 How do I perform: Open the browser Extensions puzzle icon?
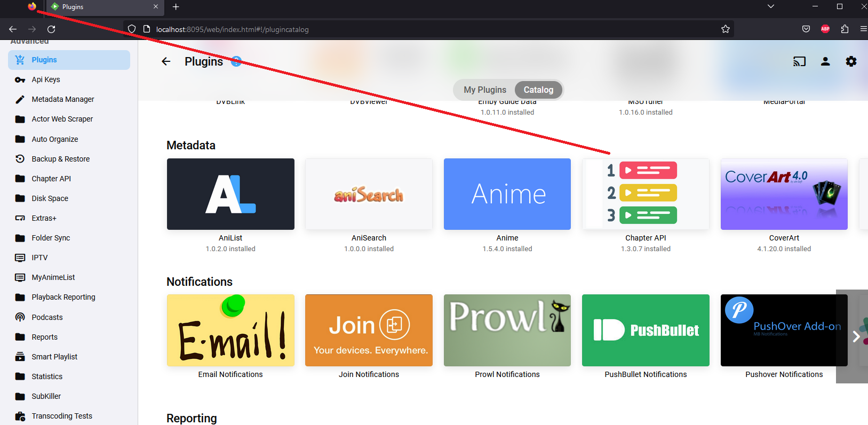click(845, 29)
